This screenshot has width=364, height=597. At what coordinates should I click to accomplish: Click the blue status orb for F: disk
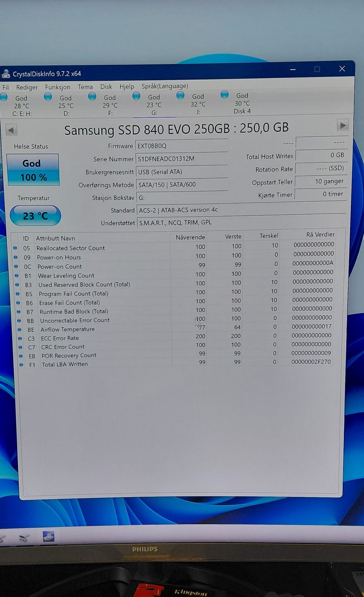pos(92,97)
